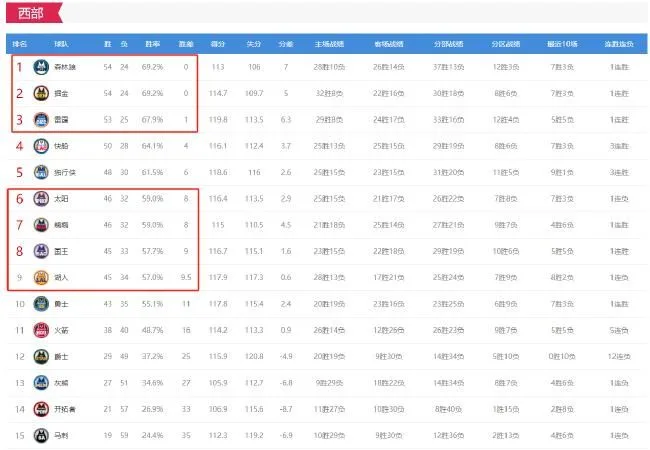
Task: Open the 森林狼 team name link
Action: click(x=65, y=67)
